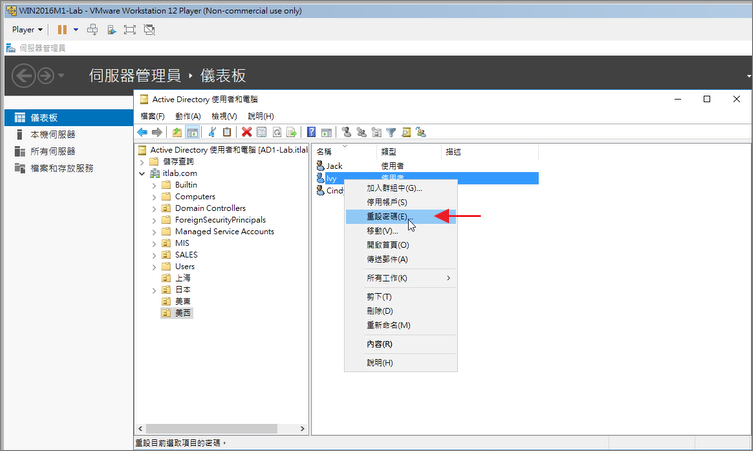Toggle the Show/Hide console tree icon
The image size is (753, 451).
coord(192,132)
